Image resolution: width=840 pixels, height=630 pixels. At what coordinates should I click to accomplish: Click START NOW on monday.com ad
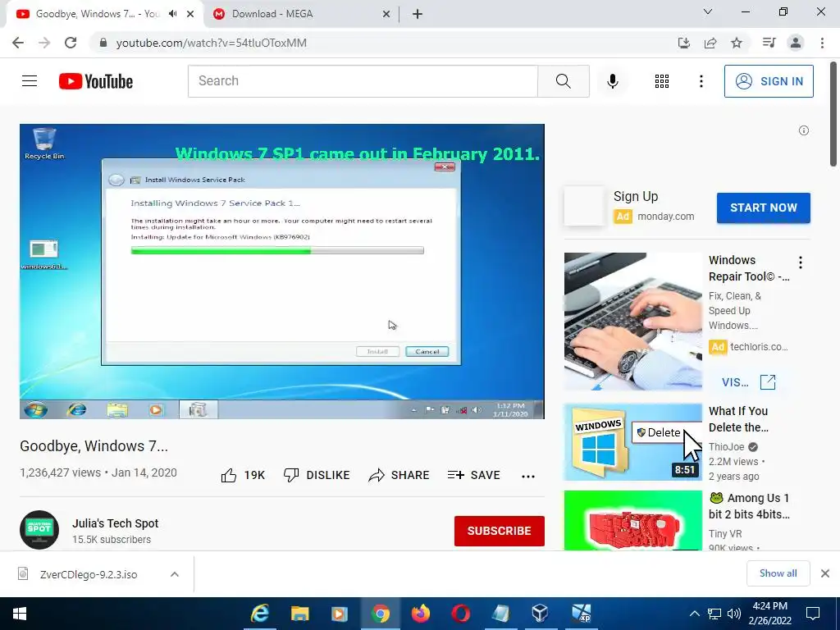click(x=764, y=208)
